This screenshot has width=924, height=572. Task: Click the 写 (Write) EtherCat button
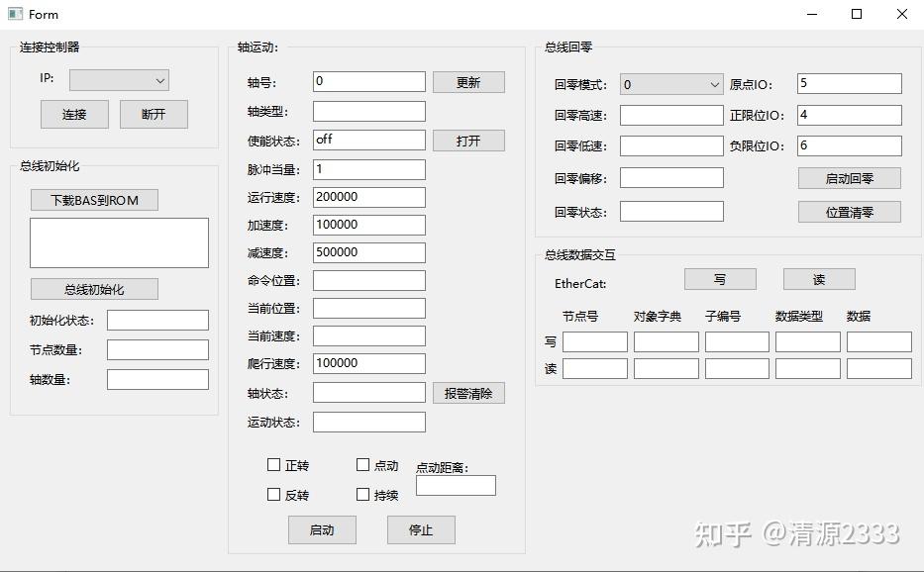click(x=720, y=278)
